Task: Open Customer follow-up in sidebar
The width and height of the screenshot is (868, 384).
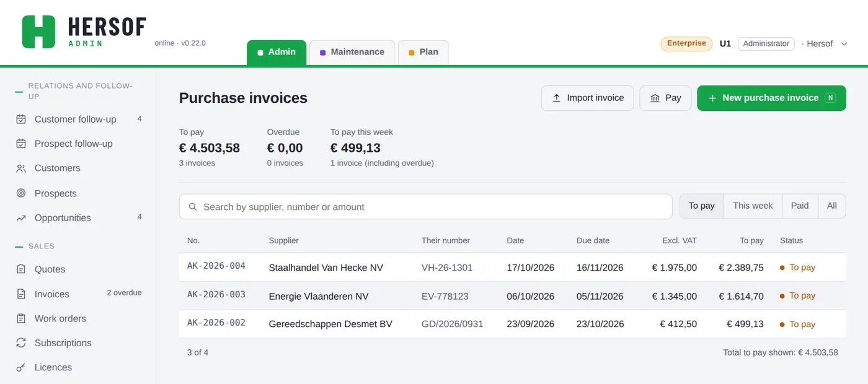Action: click(79, 119)
